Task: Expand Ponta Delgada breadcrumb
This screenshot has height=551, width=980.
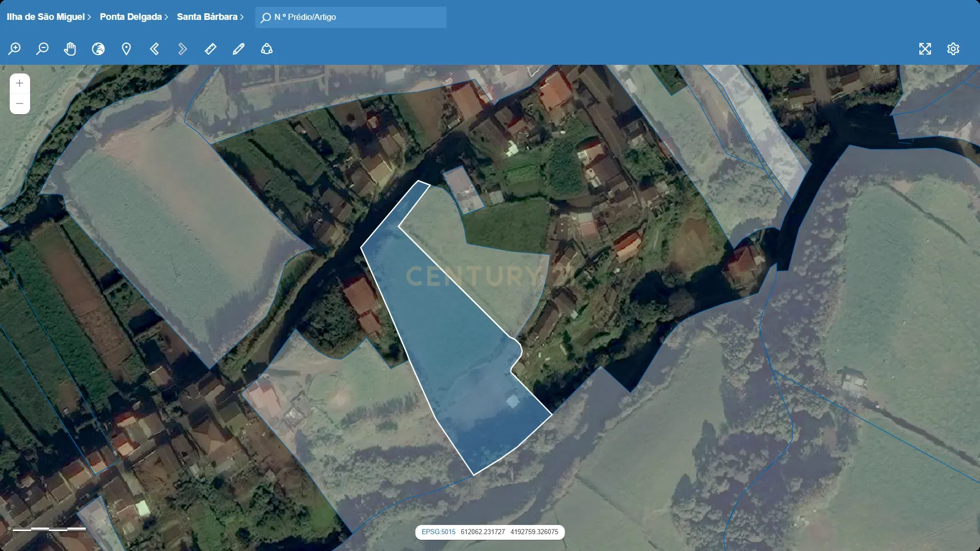Action: (x=134, y=17)
